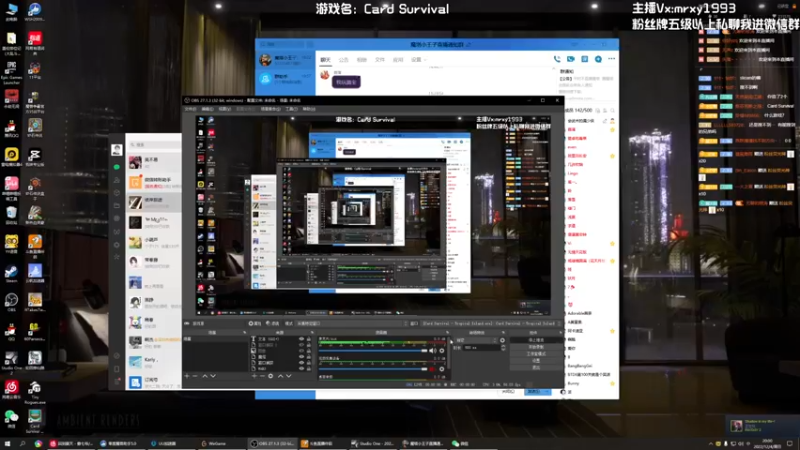Start a voice call in QQ group
The image size is (800, 450).
[x=557, y=59]
